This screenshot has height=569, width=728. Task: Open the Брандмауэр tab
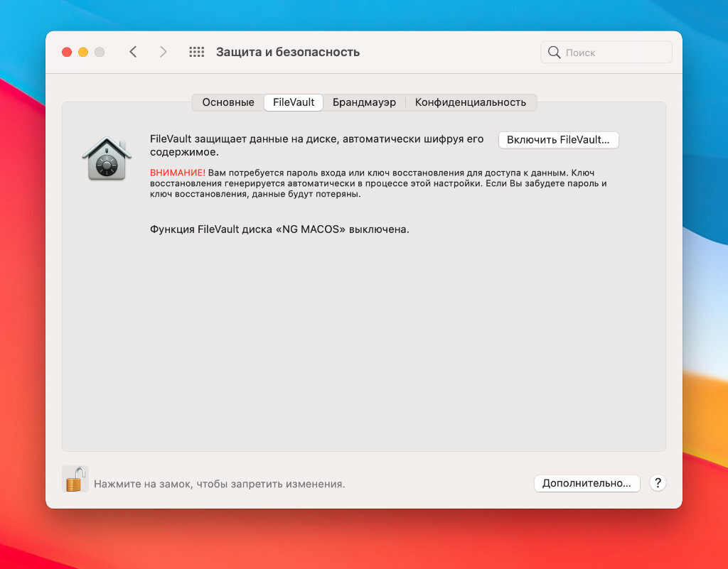pos(364,102)
